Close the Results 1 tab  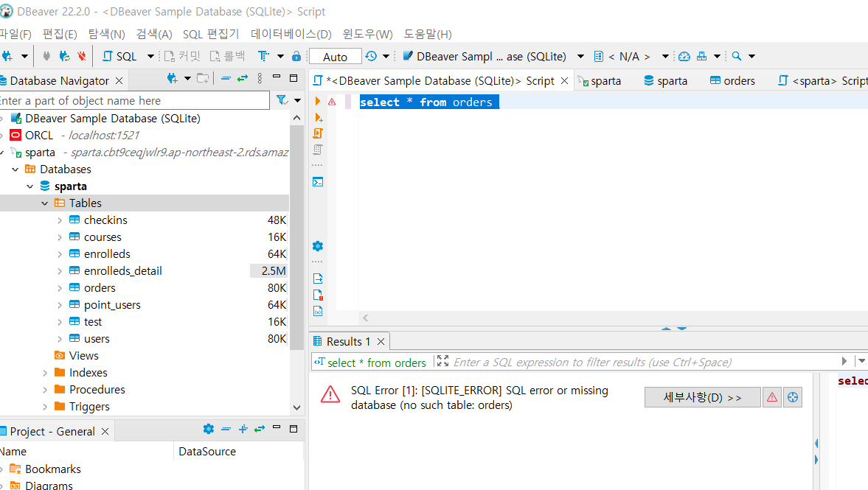tap(381, 342)
